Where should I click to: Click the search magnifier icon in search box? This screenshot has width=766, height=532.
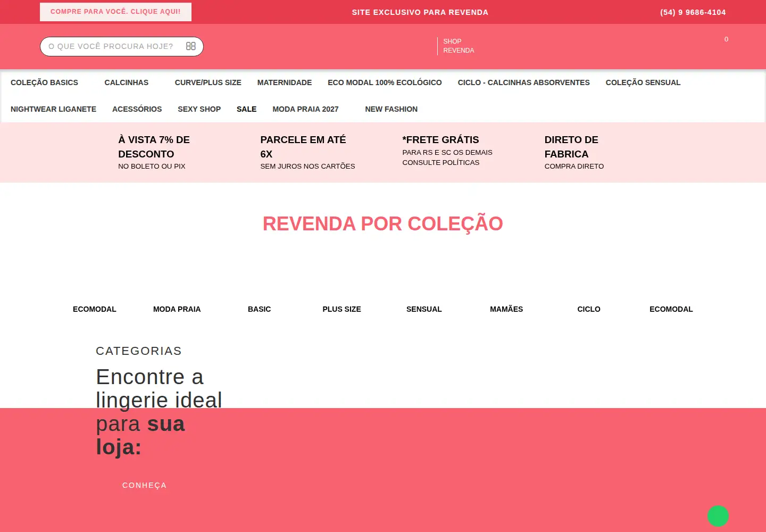191,46
